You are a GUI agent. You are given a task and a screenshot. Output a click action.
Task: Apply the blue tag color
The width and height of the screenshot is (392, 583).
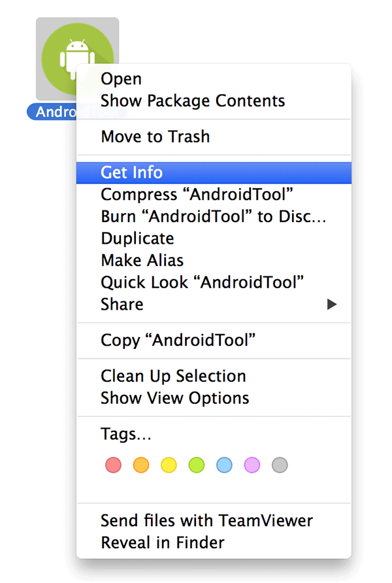[224, 465]
